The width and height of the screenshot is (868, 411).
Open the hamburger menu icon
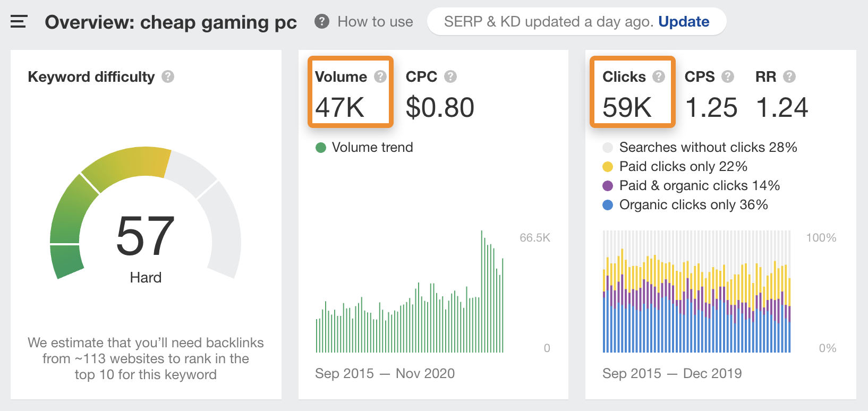coord(19,22)
